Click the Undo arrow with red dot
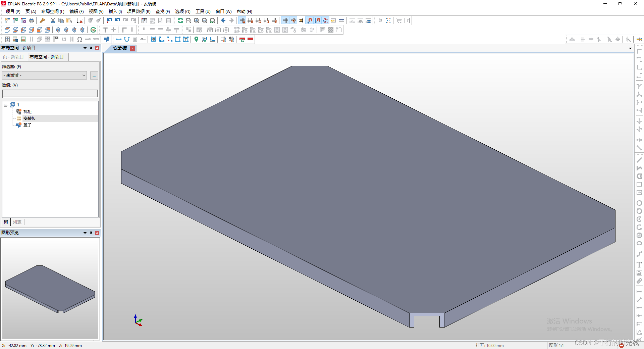Viewport: 644px width, 349px height. click(x=109, y=20)
